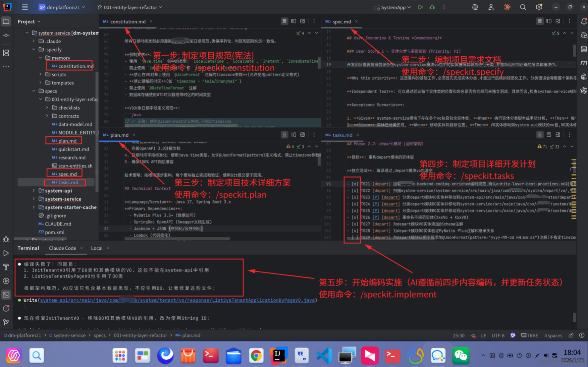This screenshot has height=367, width=588.
Task: Click the ListSysTenantApplicationByPageVO.java file link
Action: pos(178,300)
